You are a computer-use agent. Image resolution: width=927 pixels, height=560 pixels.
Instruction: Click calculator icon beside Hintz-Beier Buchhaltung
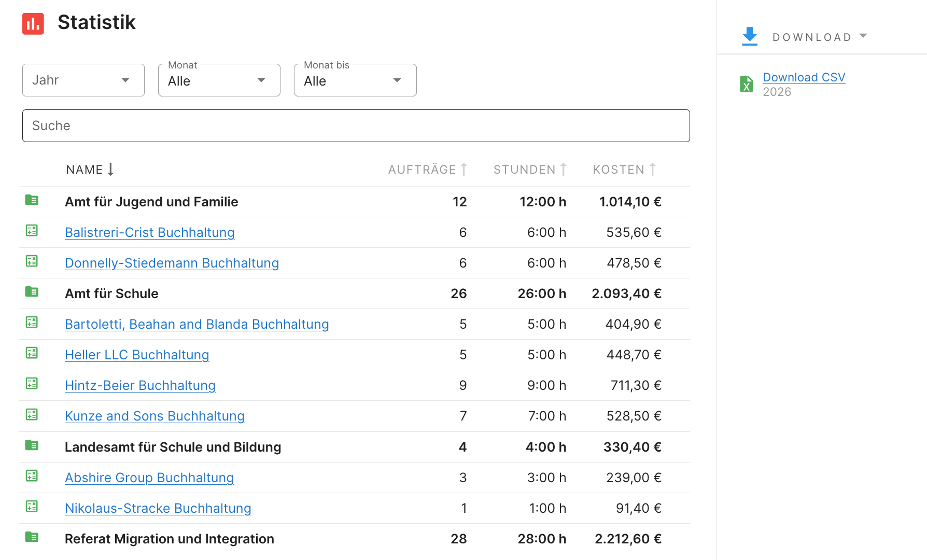click(32, 383)
